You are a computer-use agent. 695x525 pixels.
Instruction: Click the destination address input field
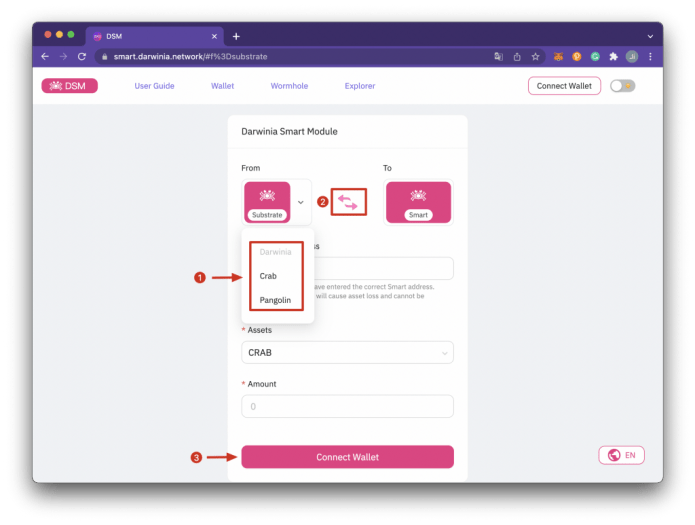point(384,268)
